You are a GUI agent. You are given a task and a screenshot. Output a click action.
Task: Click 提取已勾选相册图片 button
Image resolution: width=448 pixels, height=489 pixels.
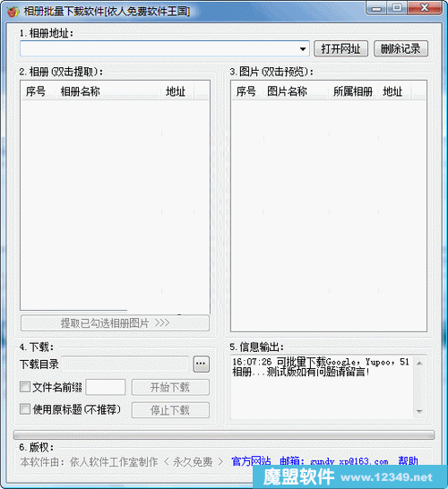(x=115, y=323)
